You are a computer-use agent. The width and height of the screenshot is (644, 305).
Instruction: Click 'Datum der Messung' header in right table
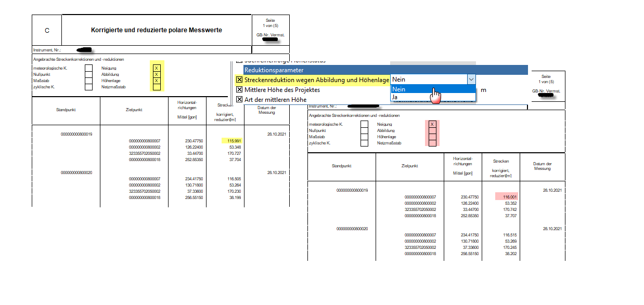pyautogui.click(x=542, y=166)
